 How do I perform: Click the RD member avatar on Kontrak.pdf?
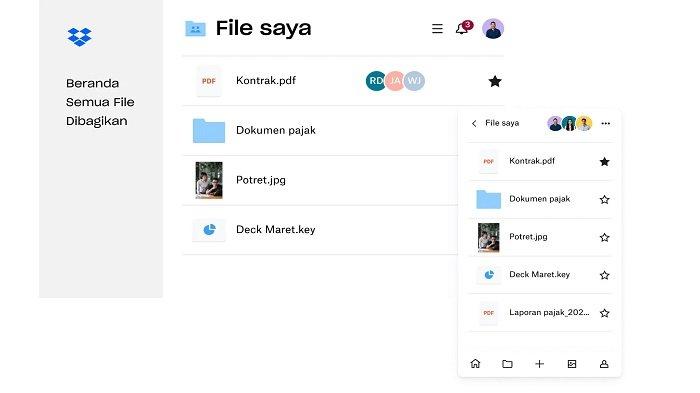tap(376, 81)
